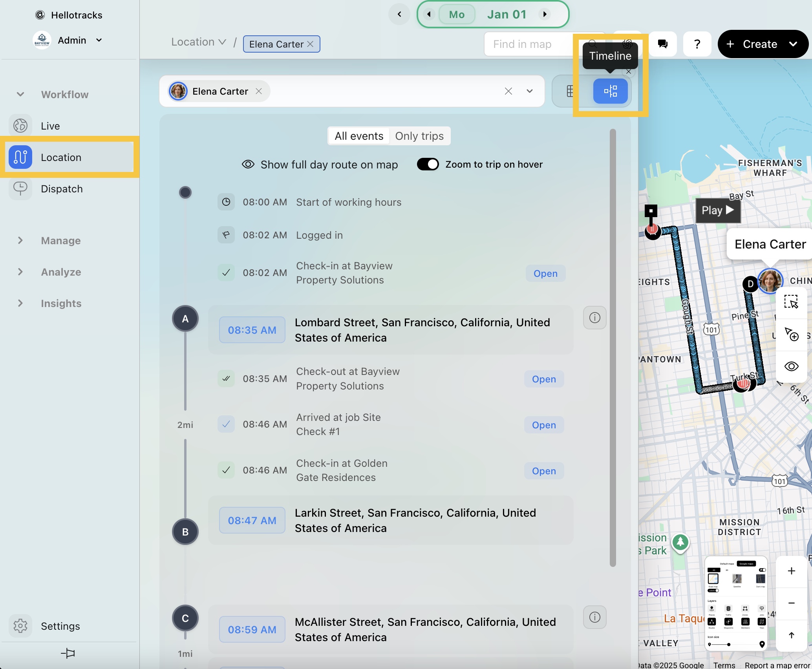Open the chat messages icon
812x669 pixels.
coord(662,44)
